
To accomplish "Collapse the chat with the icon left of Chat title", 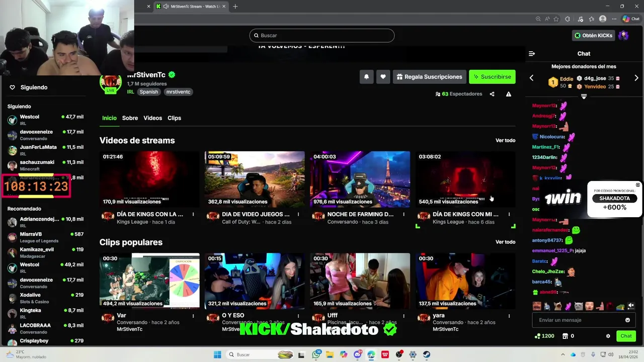I will [532, 54].
